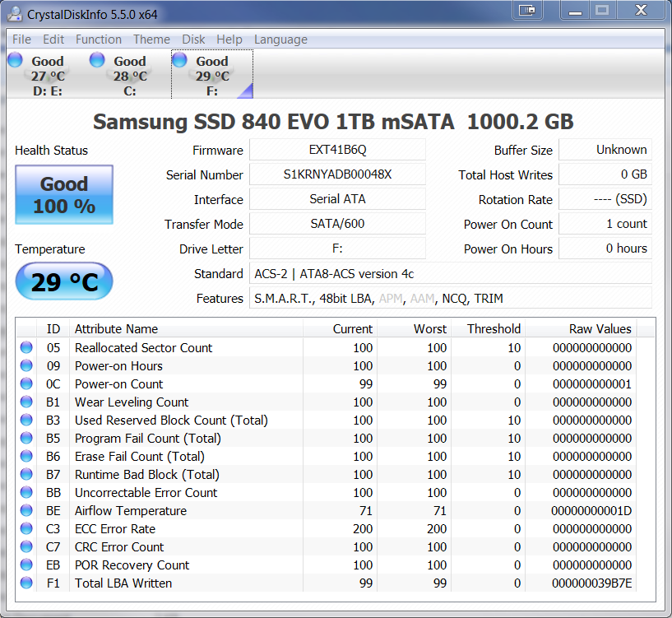Click the compact mode button in title bar
Viewport: 672px width, 618px height.
(x=527, y=11)
